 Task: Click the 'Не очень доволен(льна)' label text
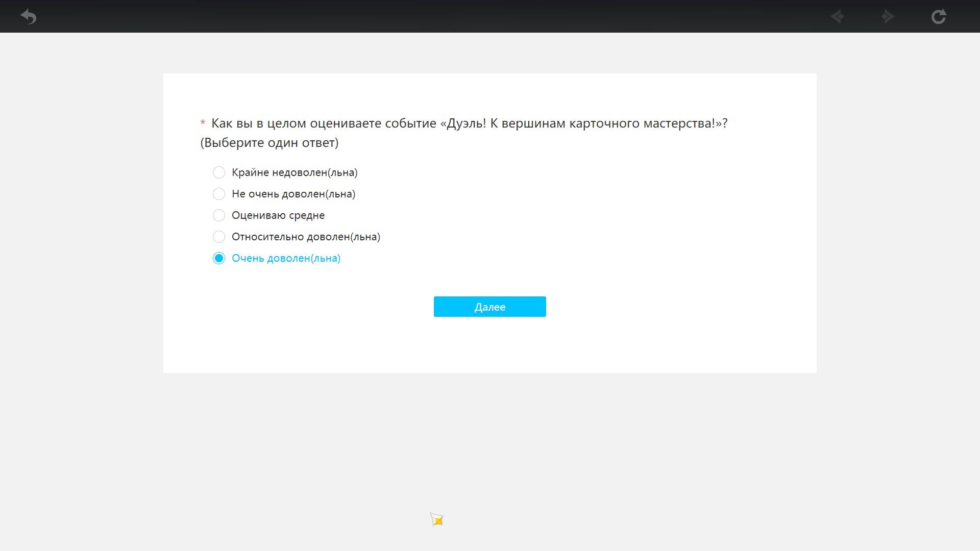[x=293, y=194]
